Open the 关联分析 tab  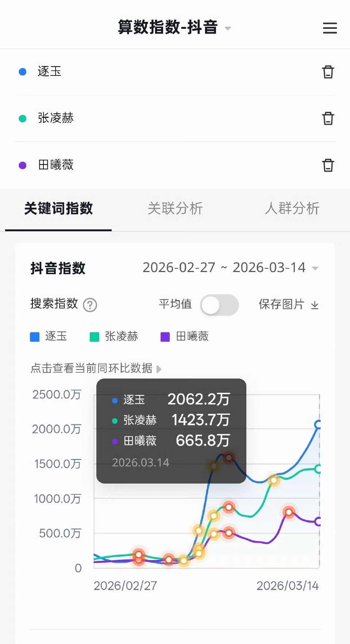[175, 209]
